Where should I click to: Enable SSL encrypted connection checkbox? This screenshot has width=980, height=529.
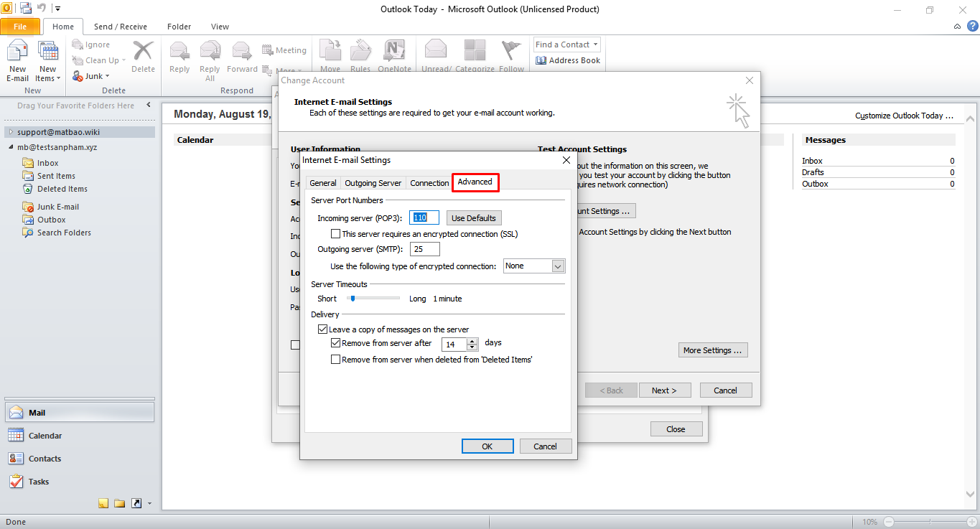[335, 234]
